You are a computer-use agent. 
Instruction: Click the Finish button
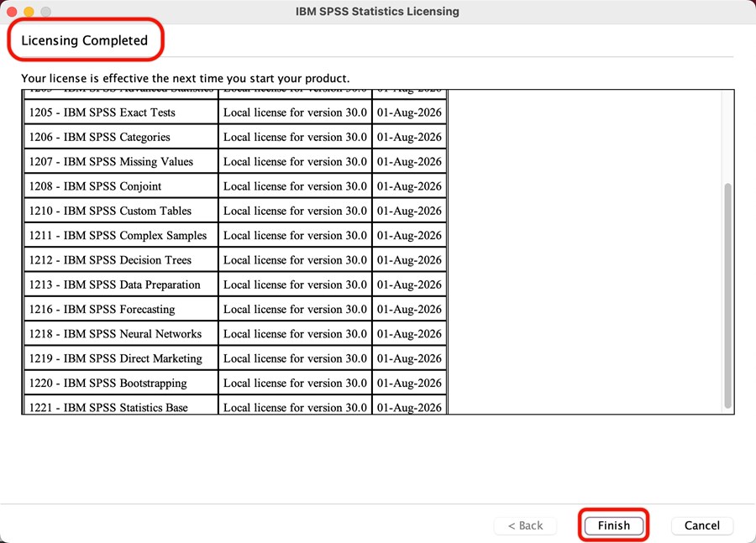(614, 525)
